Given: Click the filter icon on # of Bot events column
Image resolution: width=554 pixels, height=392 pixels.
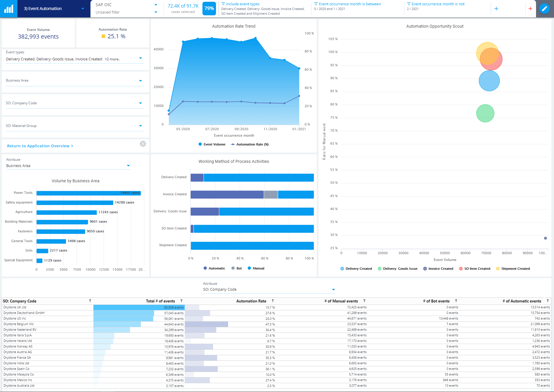Looking at the screenshot, I should coord(456,301).
